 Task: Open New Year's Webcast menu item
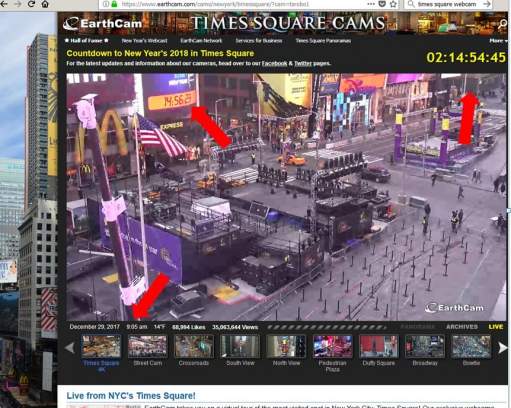pyautogui.click(x=144, y=41)
